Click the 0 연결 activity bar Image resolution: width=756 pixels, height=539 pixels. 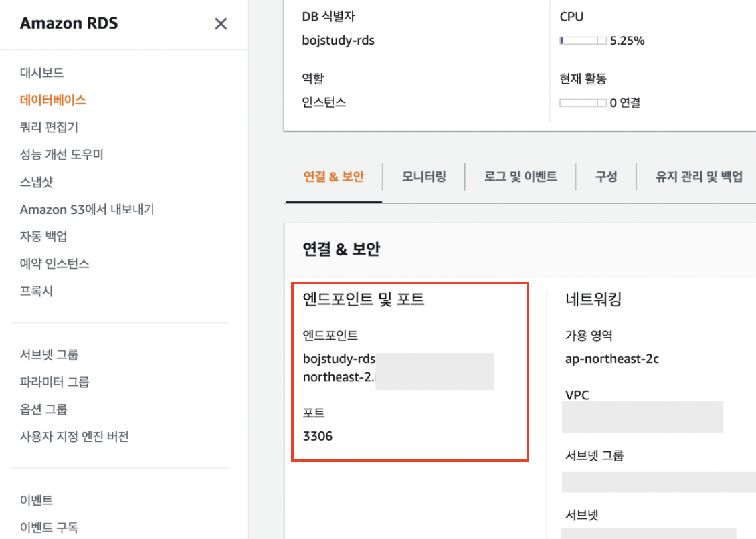click(x=583, y=103)
